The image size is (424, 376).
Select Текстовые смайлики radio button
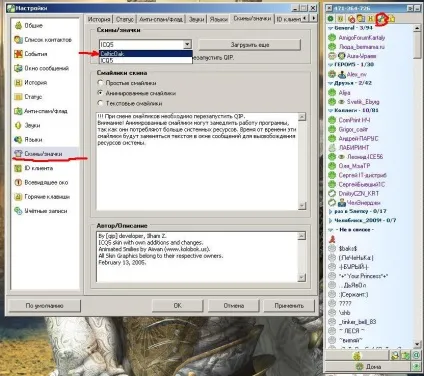pyautogui.click(x=100, y=103)
